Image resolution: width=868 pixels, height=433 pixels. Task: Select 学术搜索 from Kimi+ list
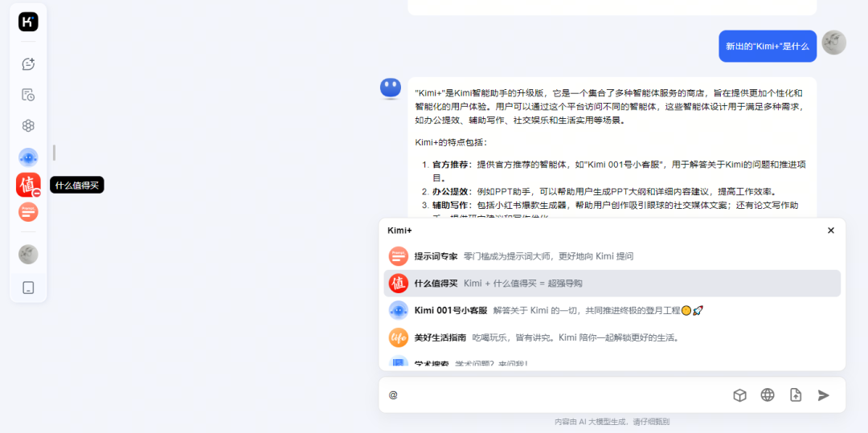[612, 362]
